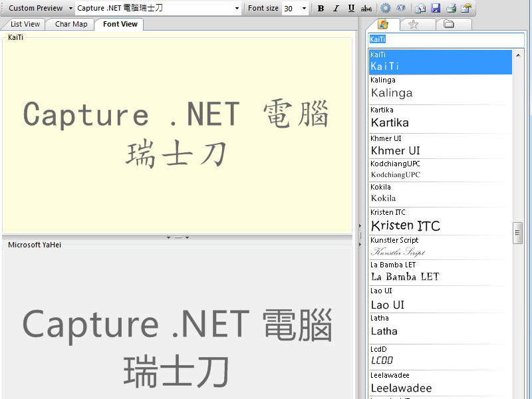532x399 pixels.
Task: Click the KaiTi preview pane
Action: pos(177,136)
